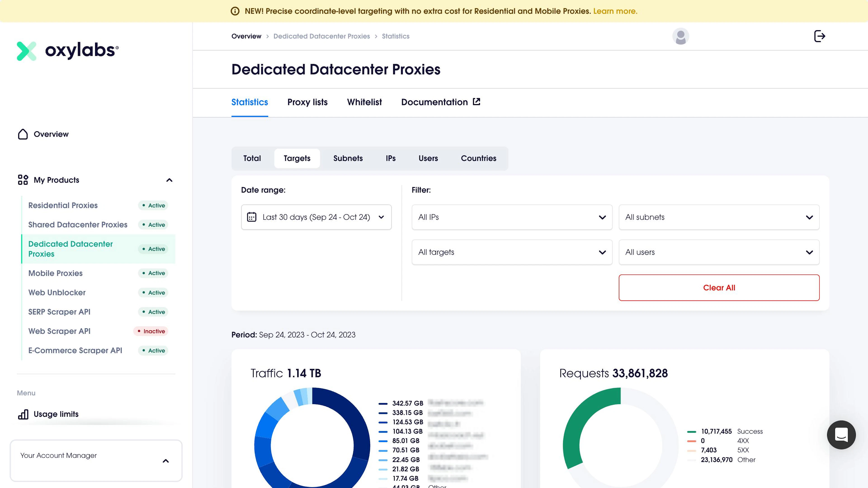This screenshot has width=868, height=488.
Task: Switch to the Proxy lists tab
Action: pyautogui.click(x=307, y=102)
